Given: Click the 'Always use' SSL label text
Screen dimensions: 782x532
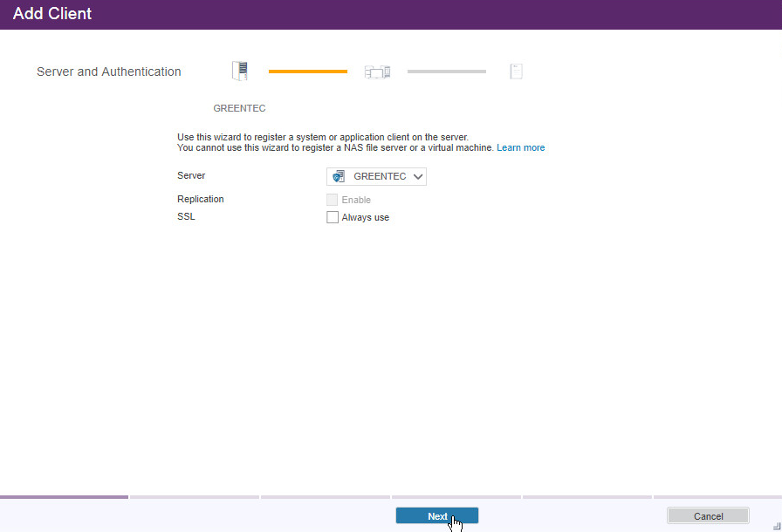Looking at the screenshot, I should (365, 217).
